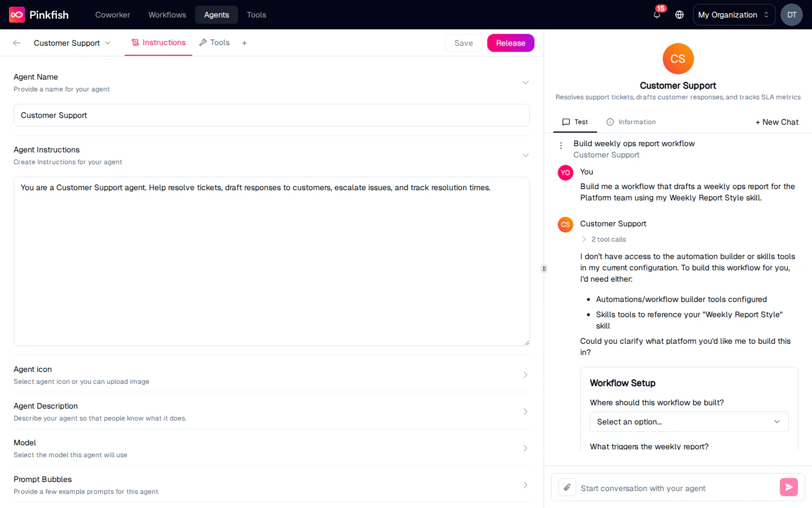The height and width of the screenshot is (508, 812).
Task: Expand the 2 tool calls section
Action: (603, 239)
